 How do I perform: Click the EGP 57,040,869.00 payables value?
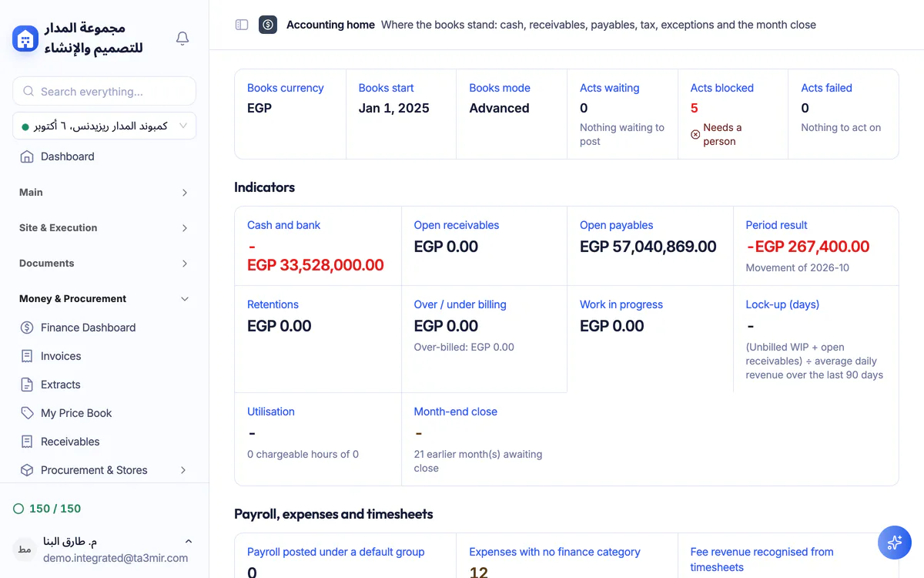click(648, 247)
